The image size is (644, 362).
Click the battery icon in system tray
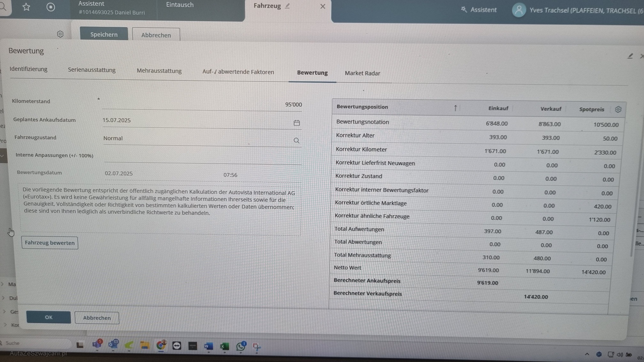coord(629,355)
